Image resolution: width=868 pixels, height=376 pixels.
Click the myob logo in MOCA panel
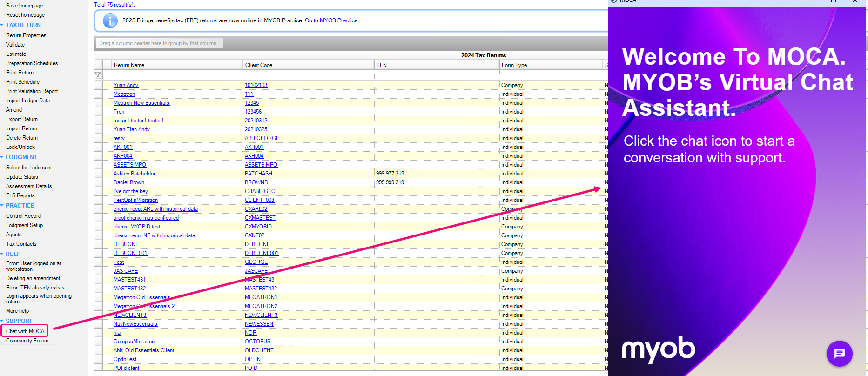click(x=659, y=349)
